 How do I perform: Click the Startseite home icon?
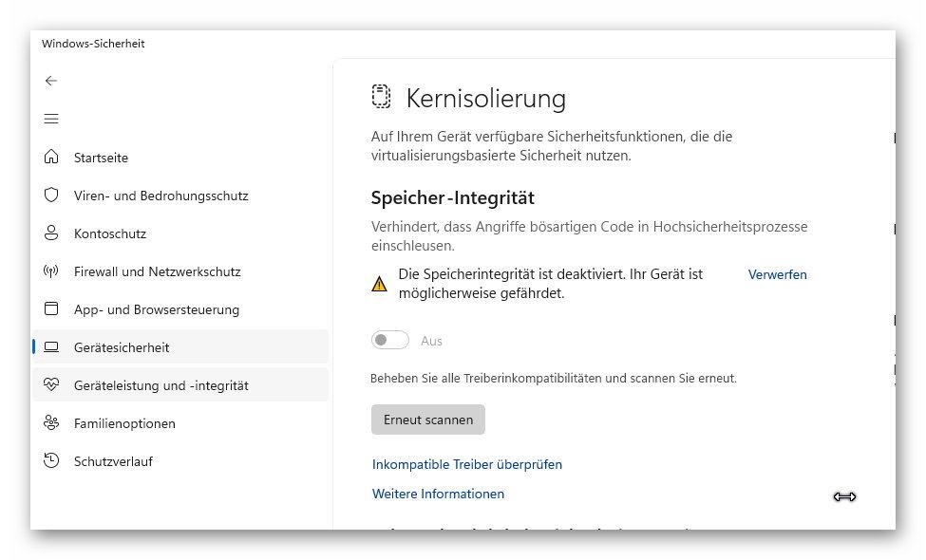(51, 157)
